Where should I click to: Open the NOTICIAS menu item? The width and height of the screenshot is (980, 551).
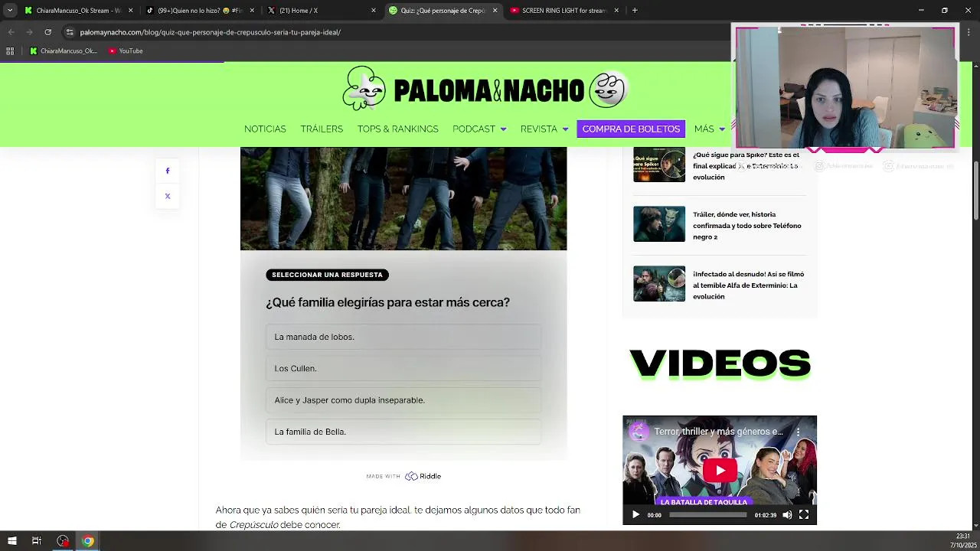point(265,129)
